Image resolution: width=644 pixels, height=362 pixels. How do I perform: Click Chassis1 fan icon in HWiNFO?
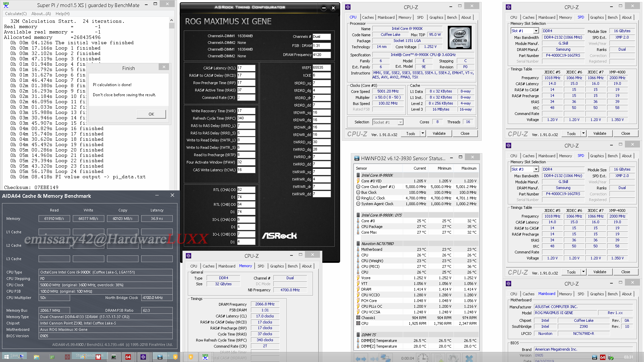[358, 318]
